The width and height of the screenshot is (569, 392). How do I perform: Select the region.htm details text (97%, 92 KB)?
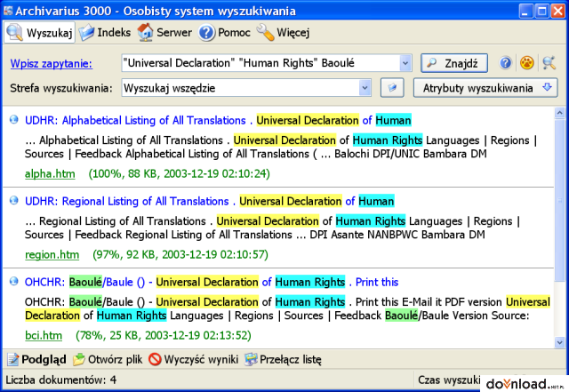tap(180, 255)
